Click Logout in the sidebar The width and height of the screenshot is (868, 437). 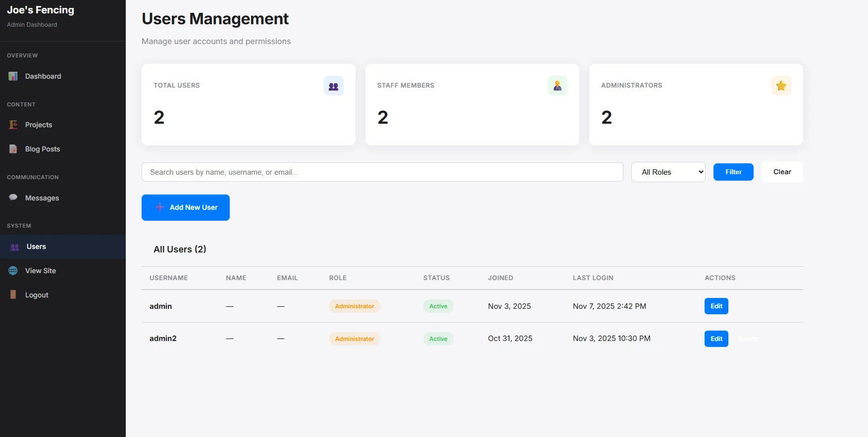63,295
